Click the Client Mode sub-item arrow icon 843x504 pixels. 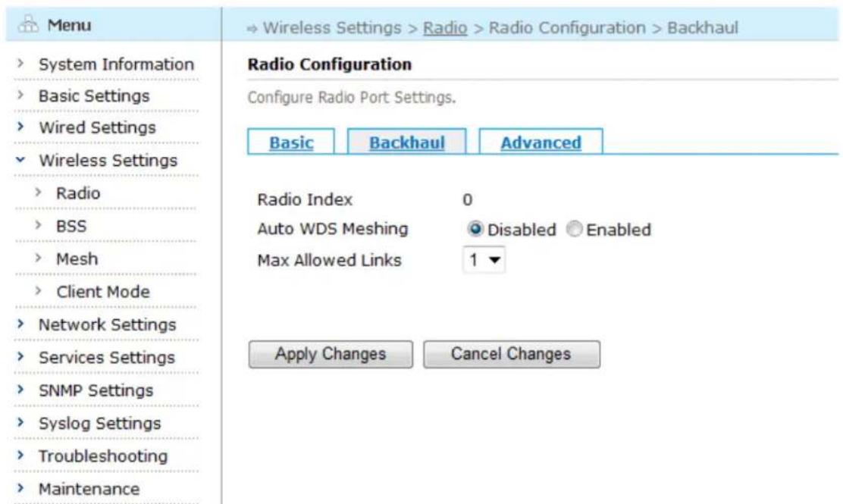38,290
